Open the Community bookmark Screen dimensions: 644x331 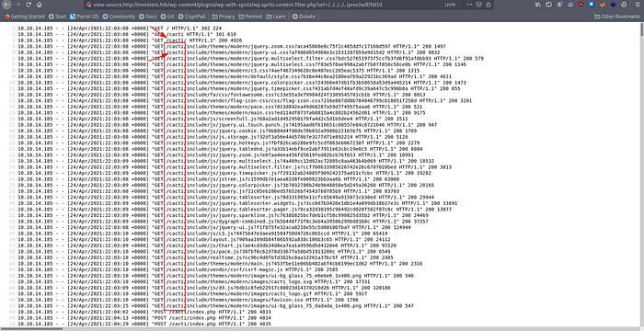(119, 17)
